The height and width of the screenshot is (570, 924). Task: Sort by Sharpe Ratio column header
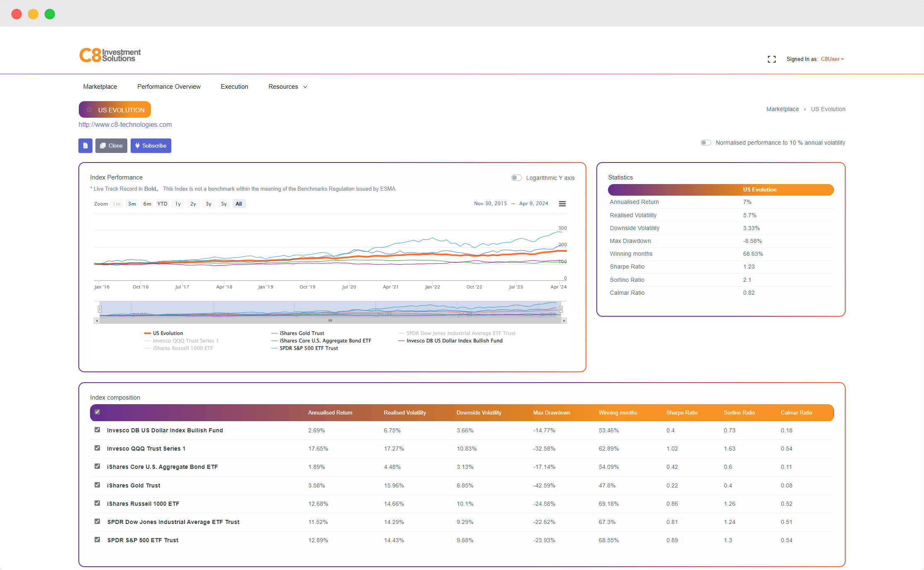pos(682,412)
